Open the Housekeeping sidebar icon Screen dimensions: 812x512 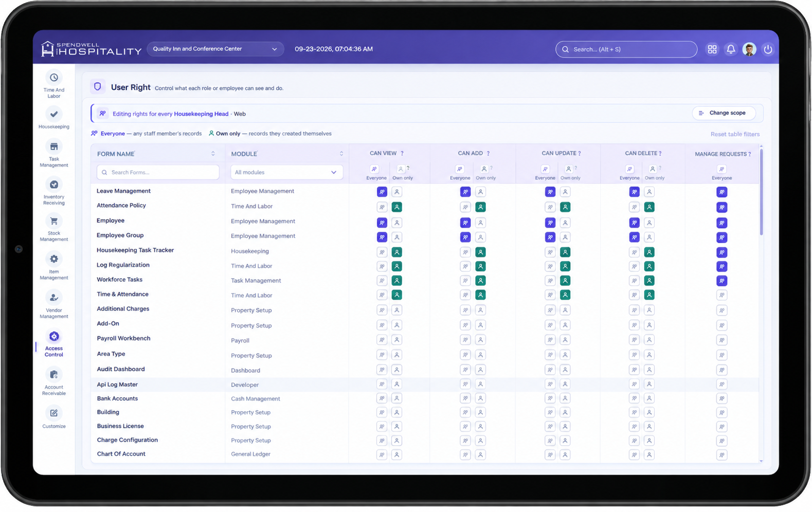[54, 114]
